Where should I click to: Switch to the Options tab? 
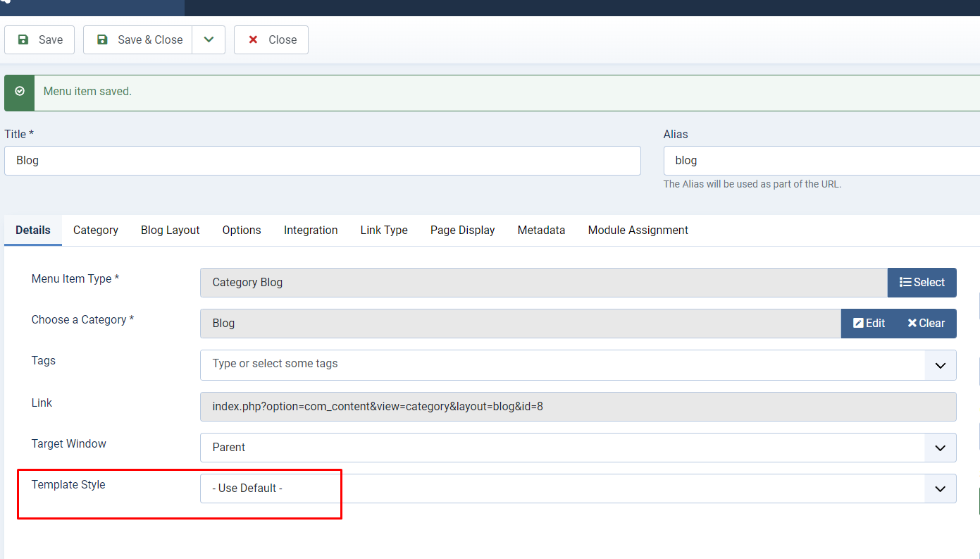tap(242, 231)
